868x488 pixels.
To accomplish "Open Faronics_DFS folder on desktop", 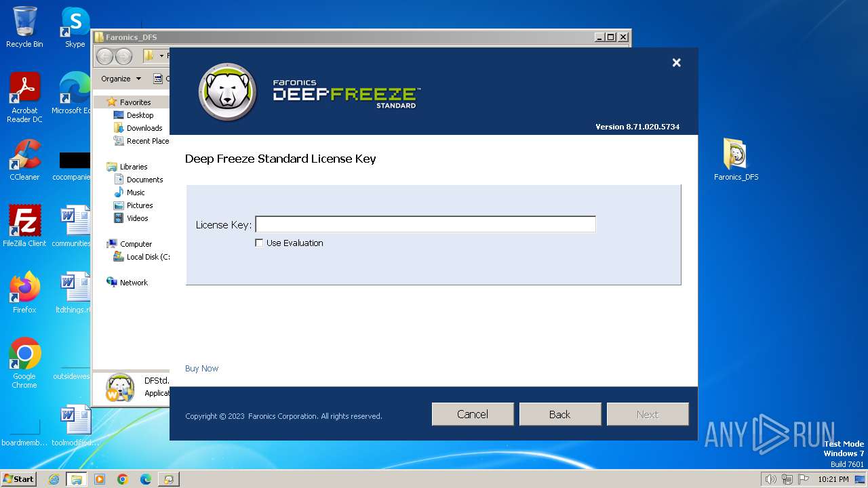I will coord(736,160).
